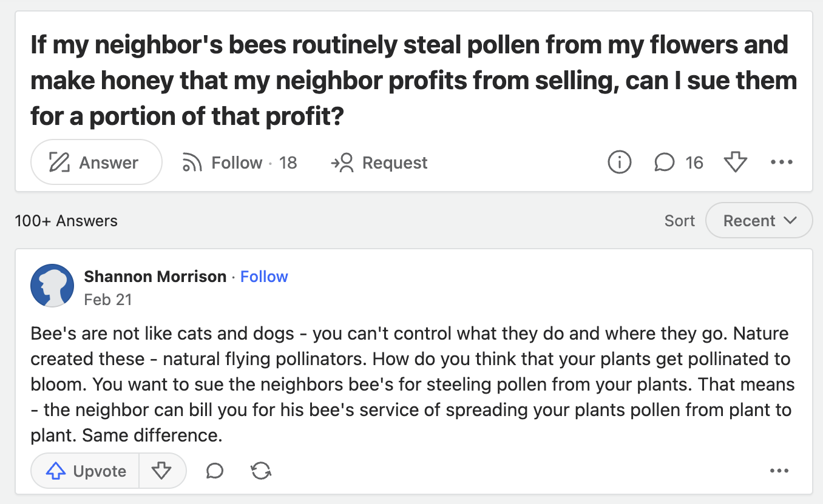Open comments on Shannon Morrison's answer

pyautogui.click(x=214, y=471)
